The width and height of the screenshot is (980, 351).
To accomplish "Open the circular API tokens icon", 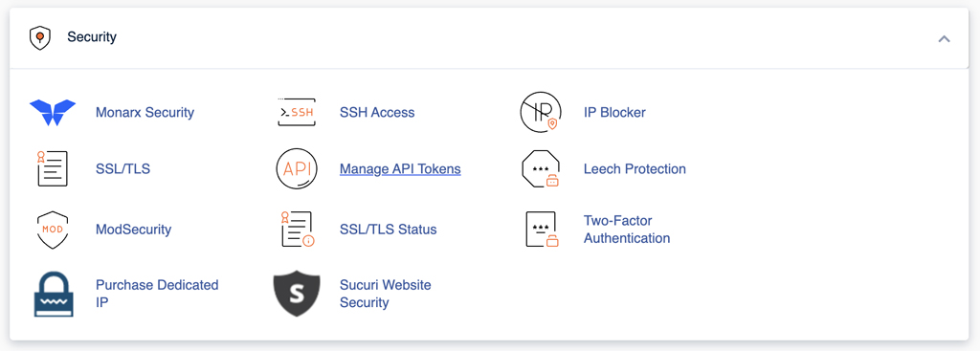I will point(297,168).
